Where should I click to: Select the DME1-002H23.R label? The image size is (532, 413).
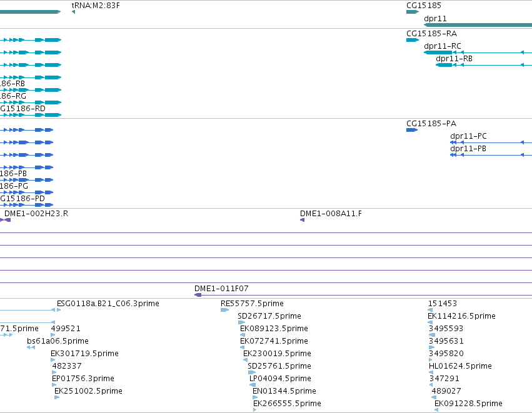[36, 214]
